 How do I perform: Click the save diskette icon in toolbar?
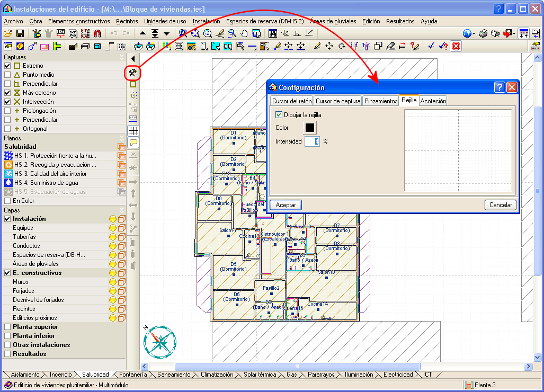click(x=20, y=33)
